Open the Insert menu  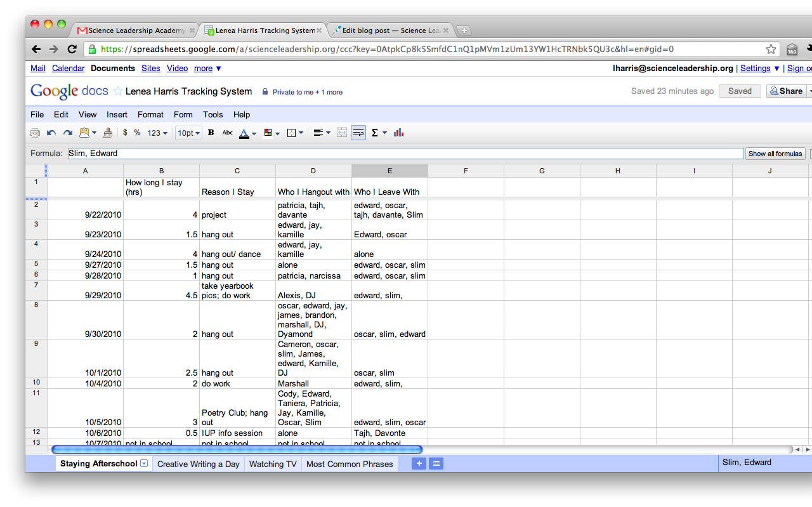point(117,114)
